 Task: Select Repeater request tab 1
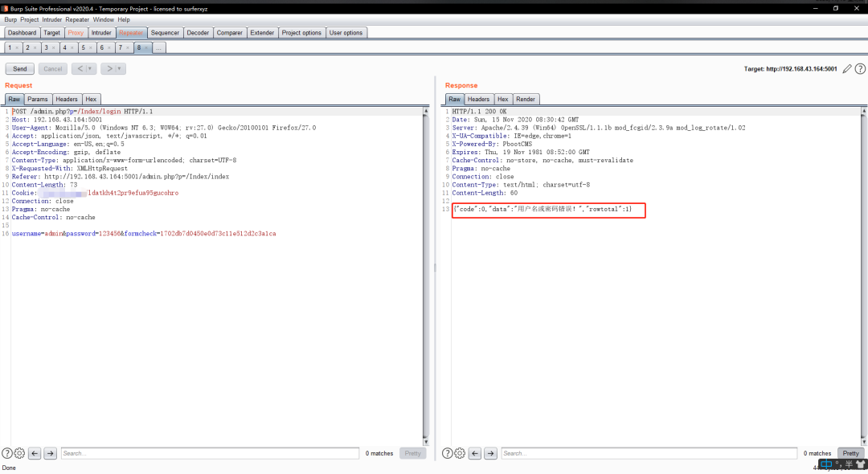point(10,47)
